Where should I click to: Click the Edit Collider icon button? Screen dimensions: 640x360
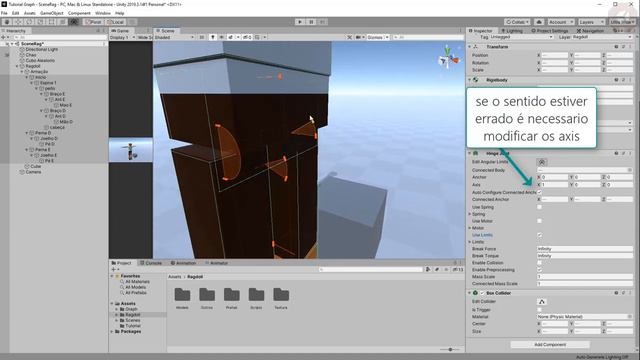(542, 302)
